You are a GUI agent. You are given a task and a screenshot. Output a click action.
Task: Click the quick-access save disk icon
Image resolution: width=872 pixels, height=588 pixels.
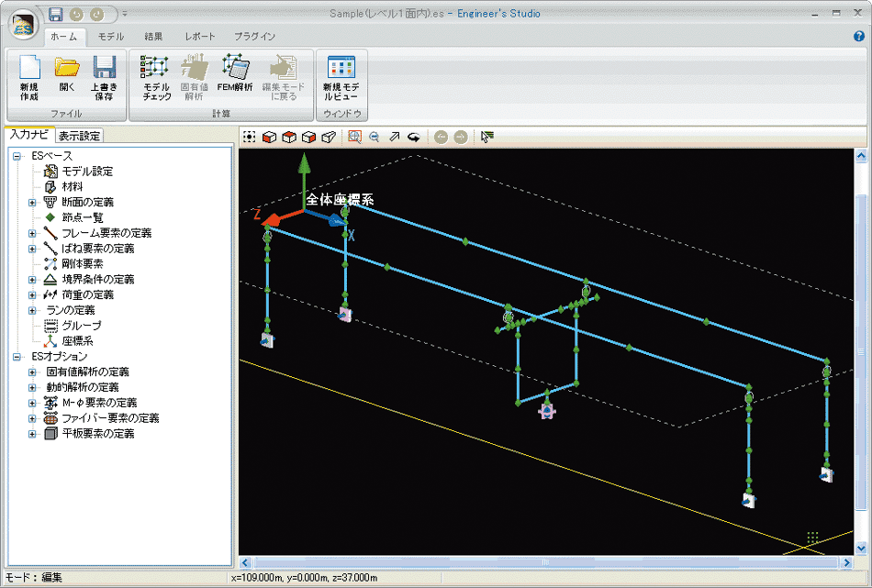tap(56, 15)
